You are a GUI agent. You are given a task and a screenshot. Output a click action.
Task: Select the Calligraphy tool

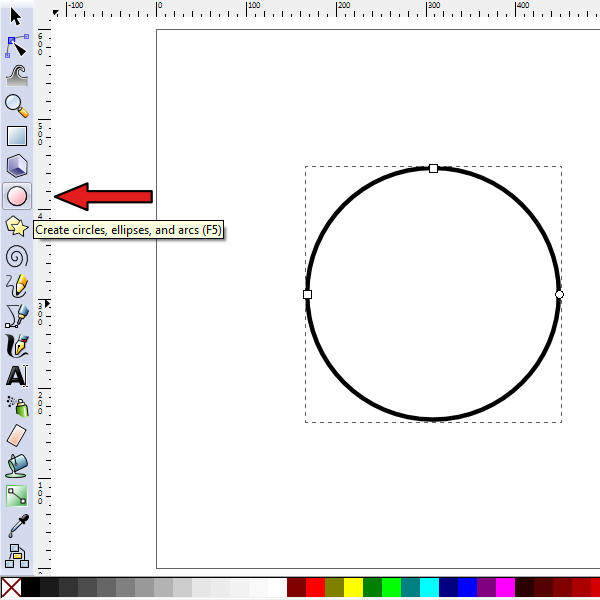click(x=17, y=346)
